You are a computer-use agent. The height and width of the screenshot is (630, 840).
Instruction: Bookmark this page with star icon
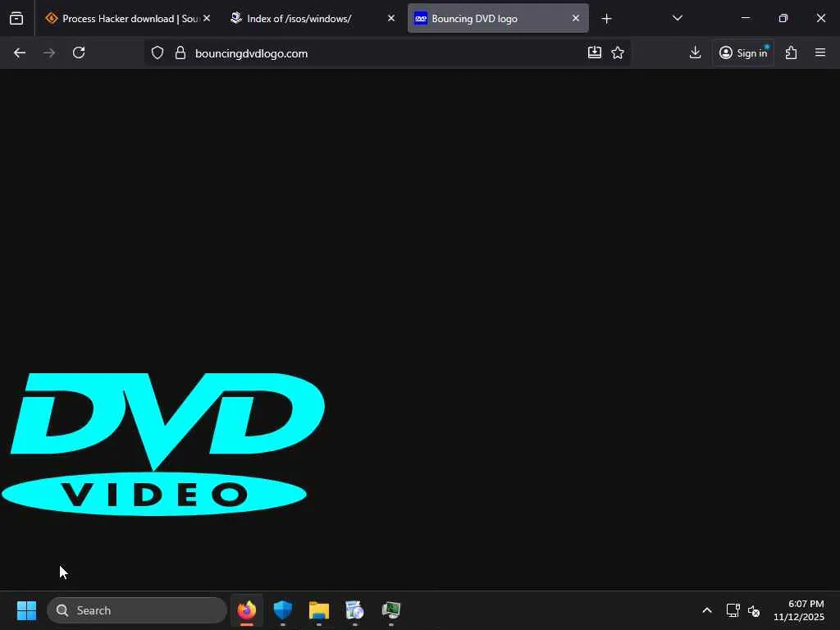(618, 52)
